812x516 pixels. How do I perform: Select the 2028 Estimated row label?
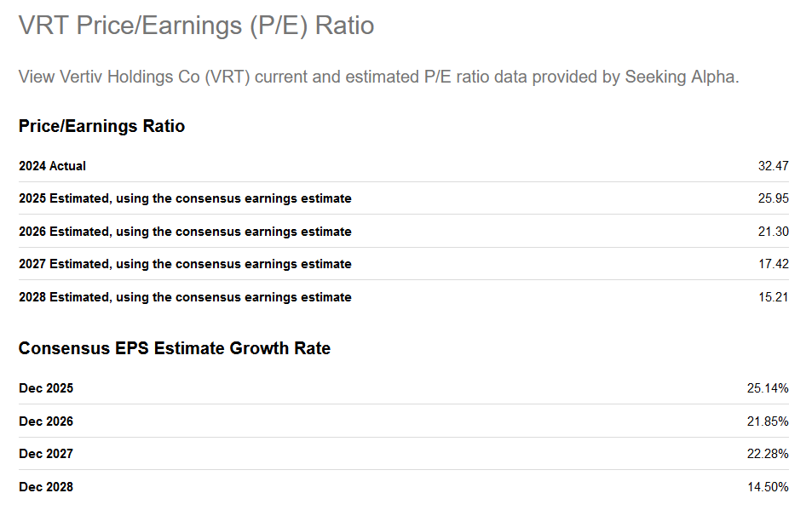coord(185,297)
